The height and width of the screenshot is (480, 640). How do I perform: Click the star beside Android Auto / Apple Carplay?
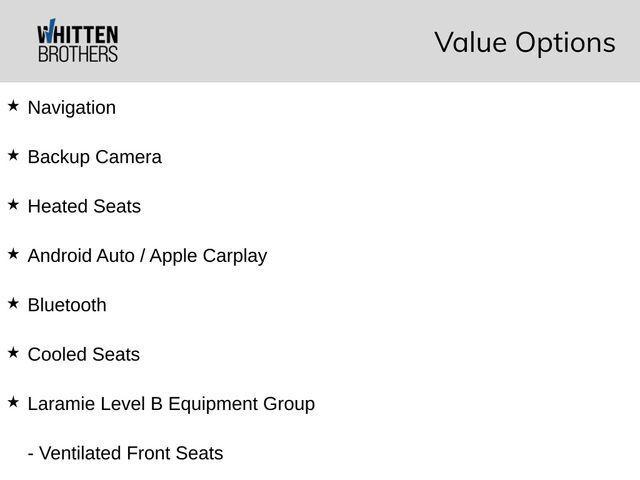pos(13,254)
